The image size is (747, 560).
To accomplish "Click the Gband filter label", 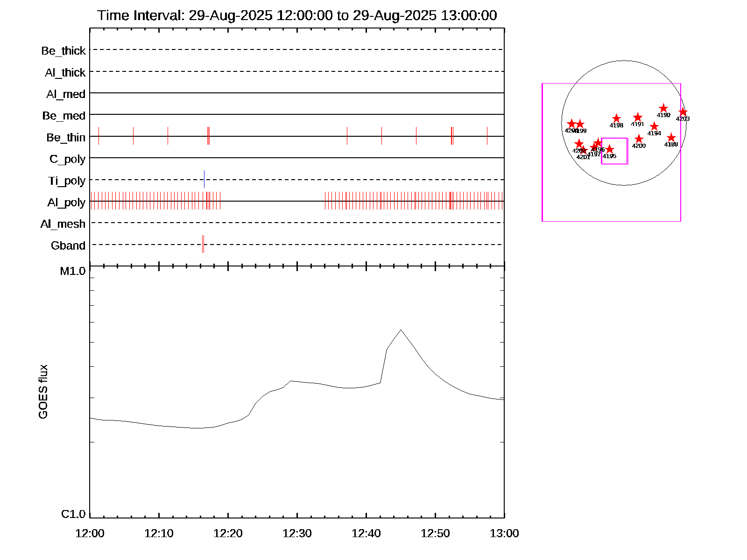I will (68, 245).
